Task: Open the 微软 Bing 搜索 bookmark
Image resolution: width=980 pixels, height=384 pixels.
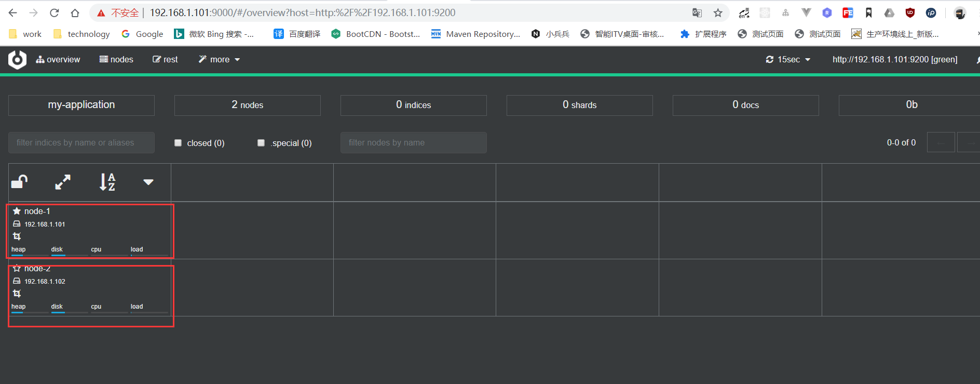Action: click(x=214, y=34)
